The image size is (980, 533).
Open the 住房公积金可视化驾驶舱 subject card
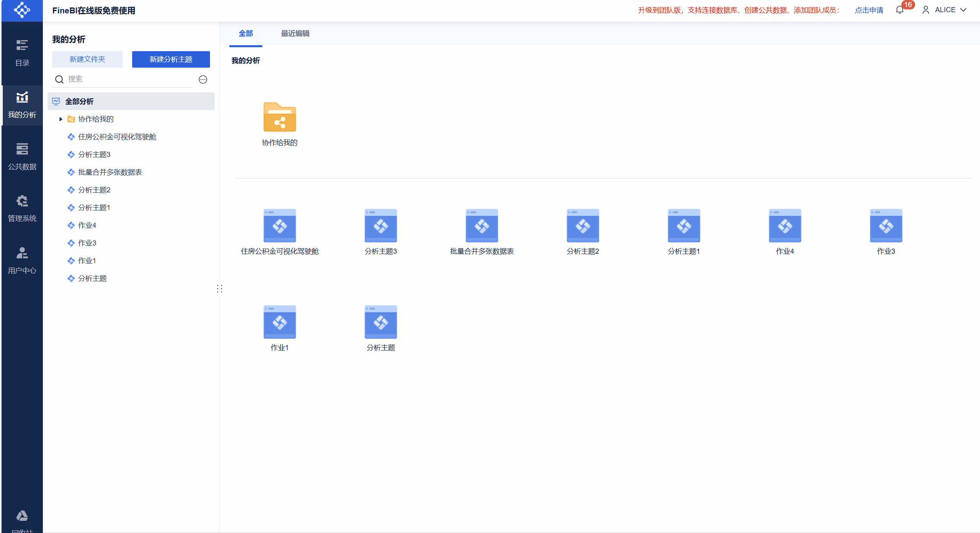pyautogui.click(x=280, y=232)
